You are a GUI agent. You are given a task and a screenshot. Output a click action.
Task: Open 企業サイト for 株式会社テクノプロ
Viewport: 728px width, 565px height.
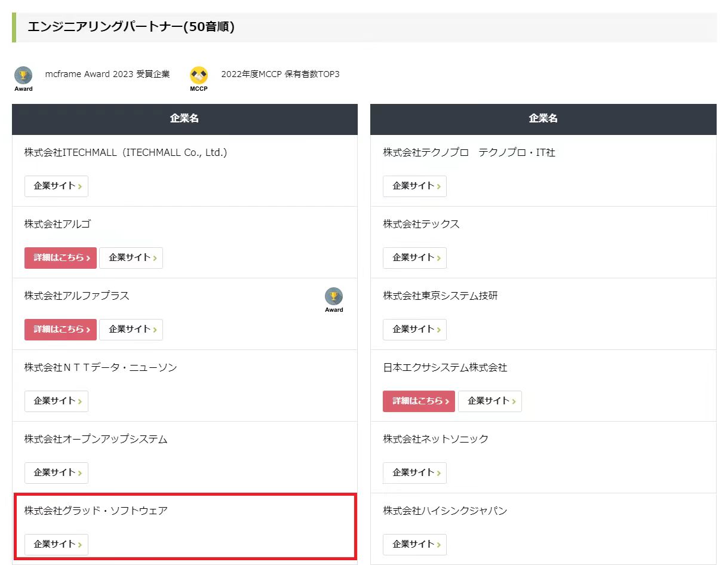(414, 186)
